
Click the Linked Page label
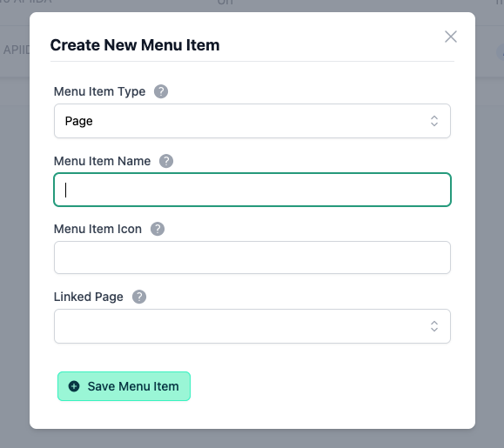pos(89,297)
